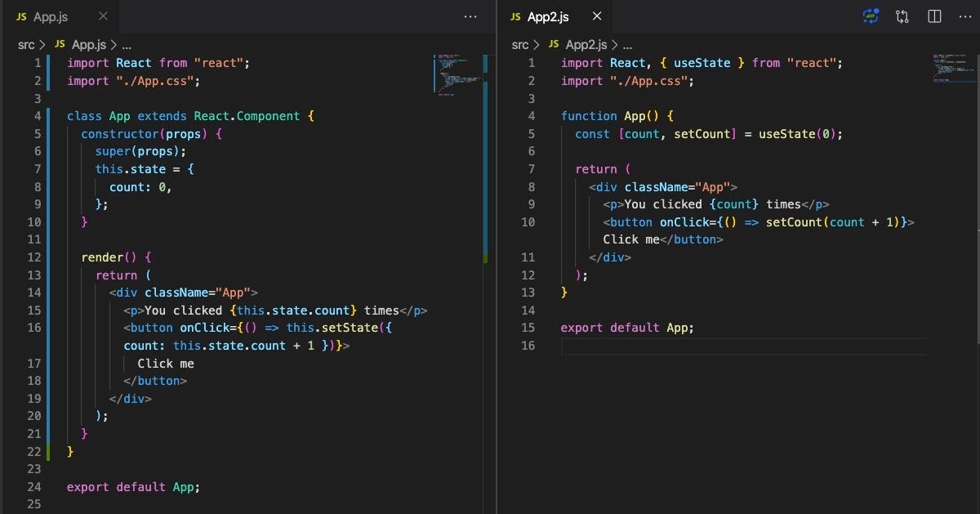Click the JS file icon on the App2.js tab

click(514, 16)
